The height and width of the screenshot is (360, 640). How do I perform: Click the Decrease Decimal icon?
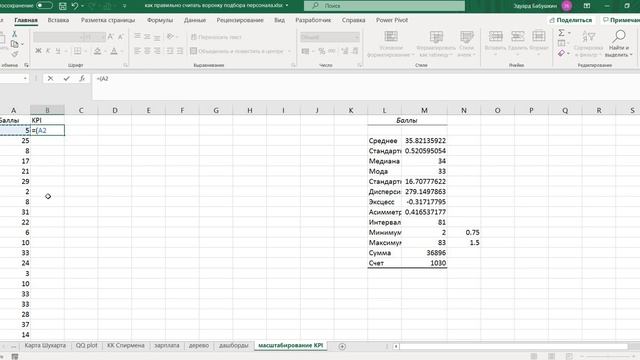(x=355, y=51)
